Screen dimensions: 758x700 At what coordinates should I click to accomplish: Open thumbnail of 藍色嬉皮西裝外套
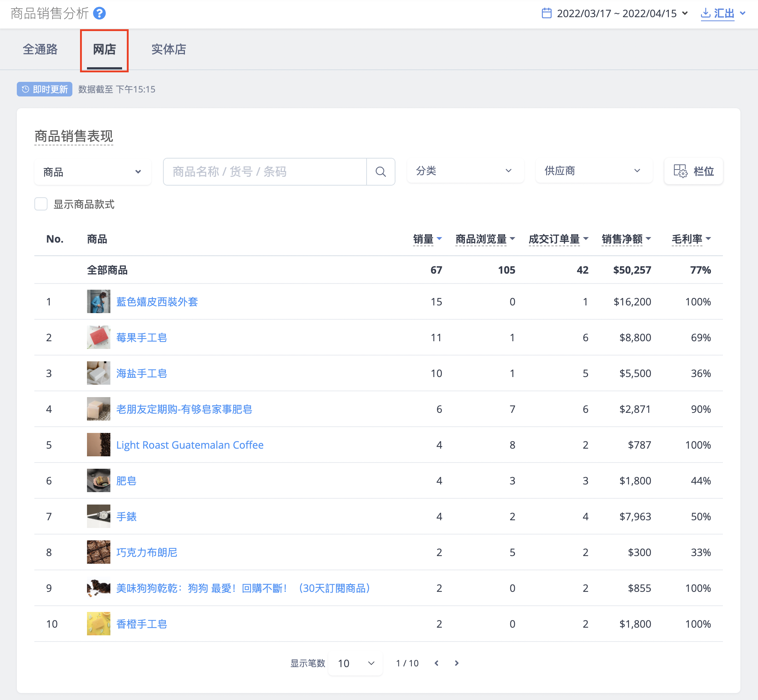99,301
